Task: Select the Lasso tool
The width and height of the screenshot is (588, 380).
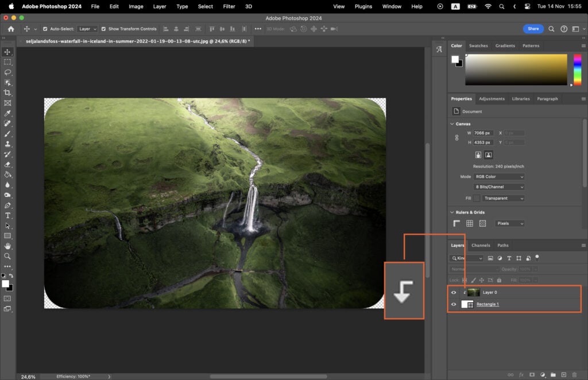Action: coord(8,72)
